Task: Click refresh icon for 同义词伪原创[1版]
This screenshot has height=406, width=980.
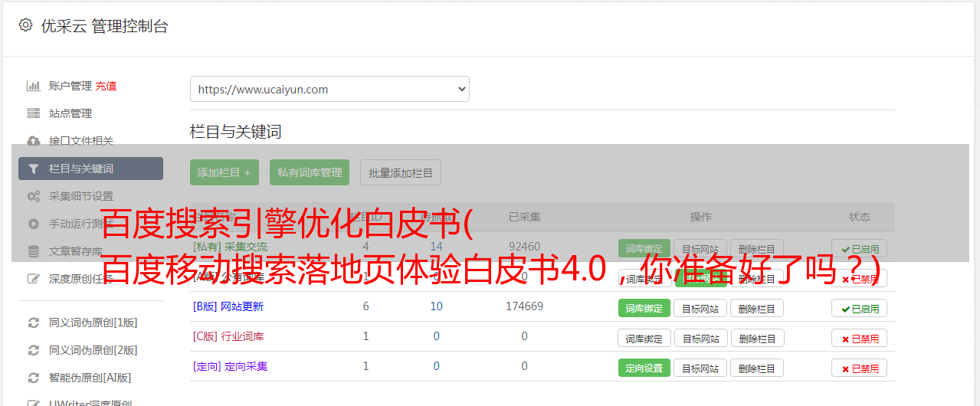Action: [x=33, y=323]
